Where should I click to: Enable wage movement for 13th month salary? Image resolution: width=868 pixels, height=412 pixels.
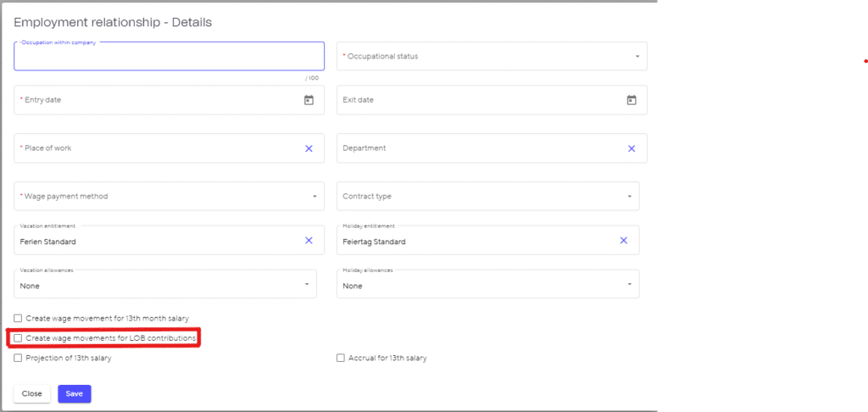19,319
